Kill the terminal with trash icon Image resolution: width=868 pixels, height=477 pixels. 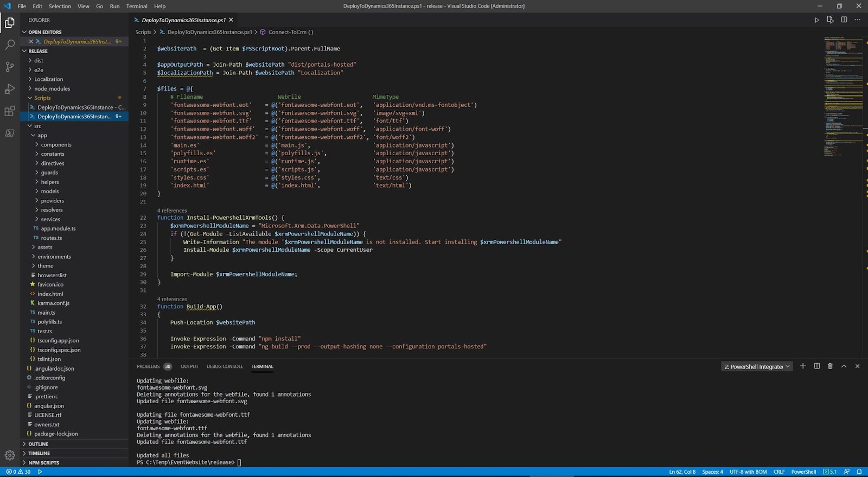[830, 366]
